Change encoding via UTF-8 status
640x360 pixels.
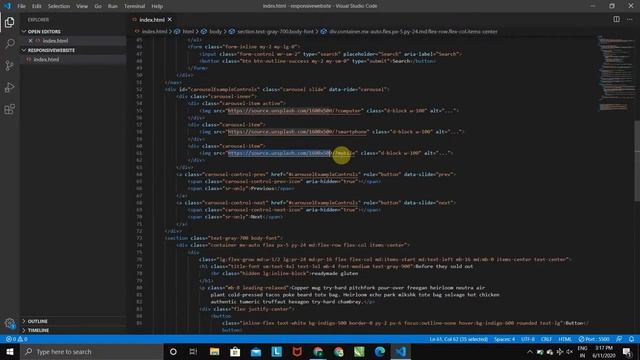528,339
